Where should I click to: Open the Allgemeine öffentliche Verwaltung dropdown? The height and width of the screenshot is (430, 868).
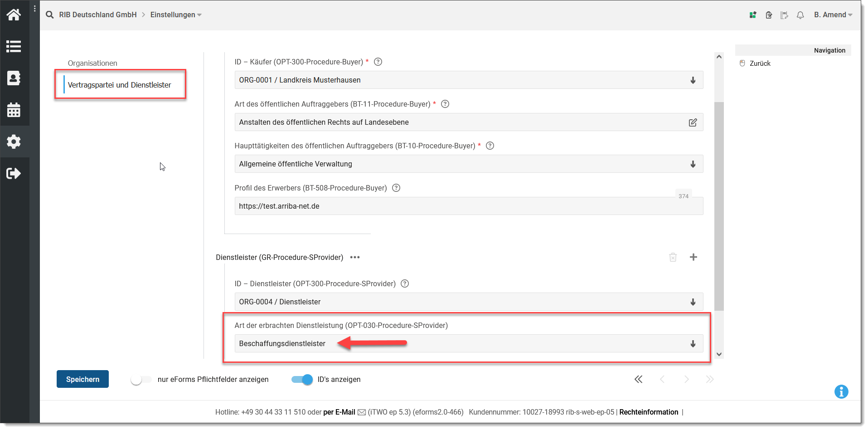[x=469, y=164]
